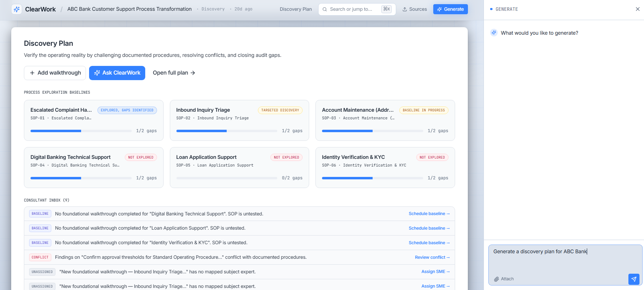The height and width of the screenshot is (290, 644).
Task: Click the Identity Verification & KYC progress bar
Action: tap(373, 178)
